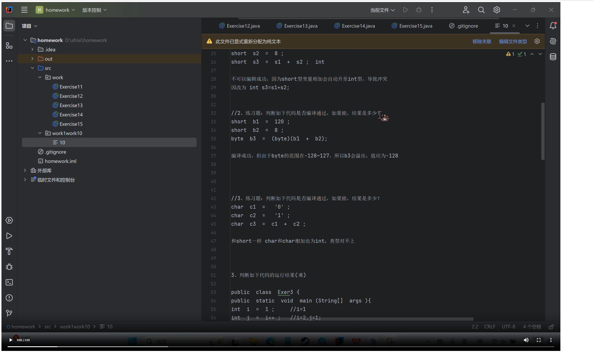Viewport: 593px width, 364px height.
Task: Open the Git version control icon
Action: click(9, 313)
